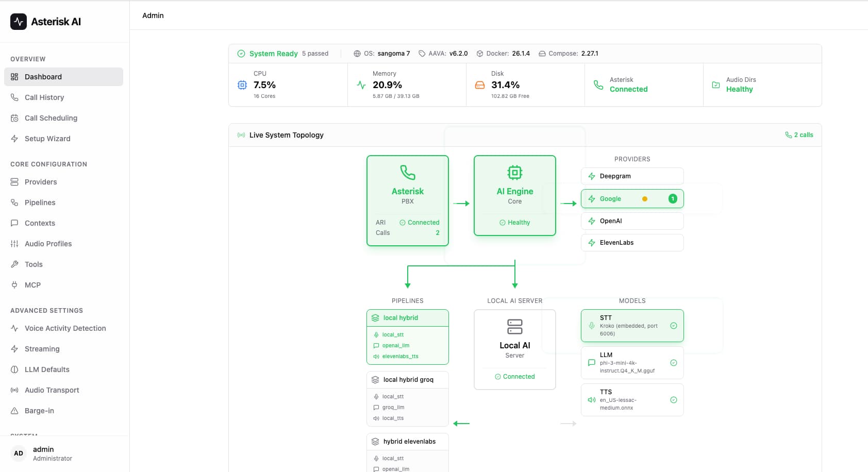Image resolution: width=868 pixels, height=472 pixels.
Task: Click the Tools wrench icon
Action: (14, 264)
